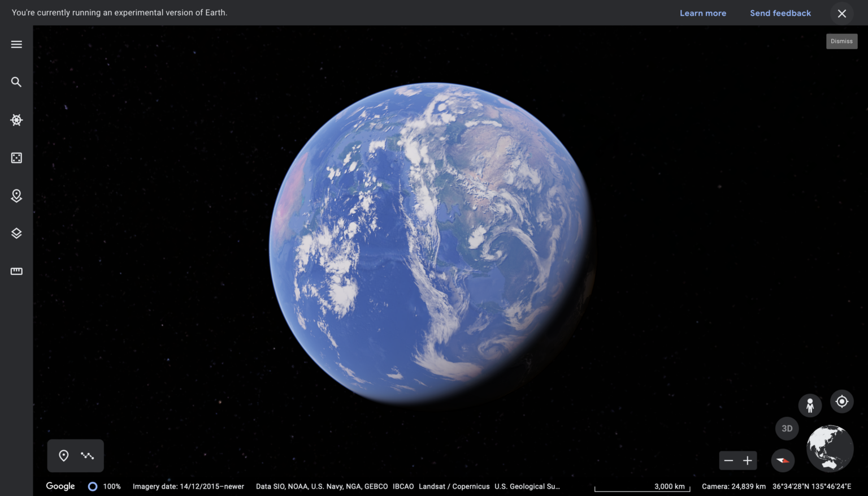Click the my-location crosshair icon
The height and width of the screenshot is (496, 868).
tap(841, 402)
